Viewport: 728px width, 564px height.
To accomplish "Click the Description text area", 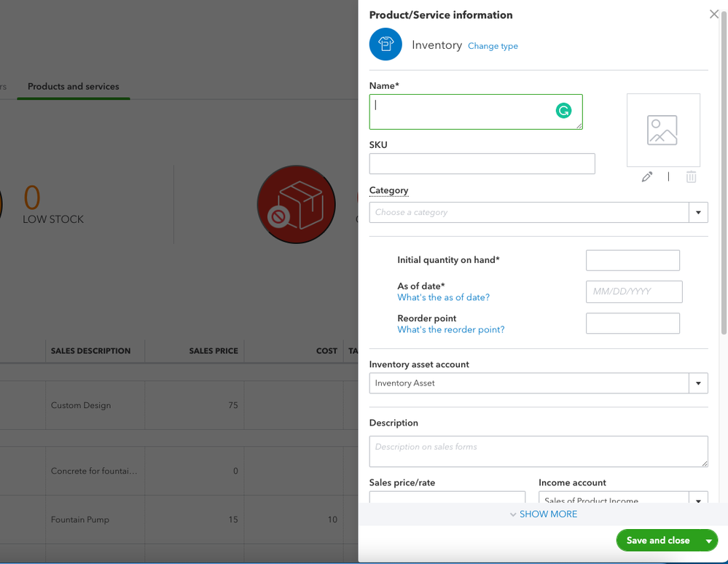I will tap(539, 451).
